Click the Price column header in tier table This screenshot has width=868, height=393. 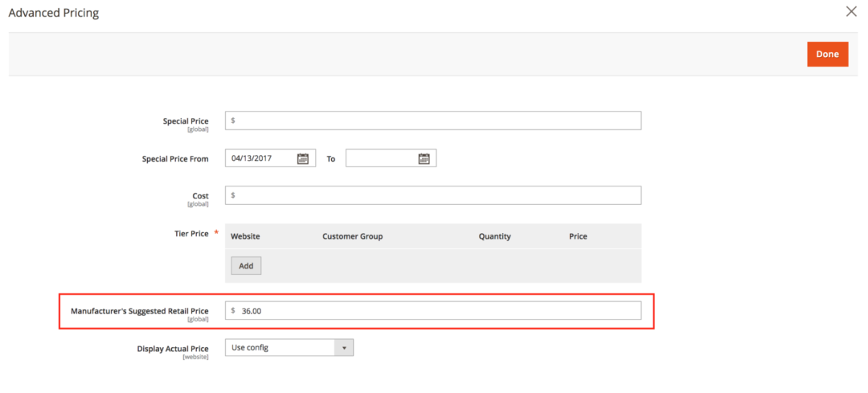[578, 236]
